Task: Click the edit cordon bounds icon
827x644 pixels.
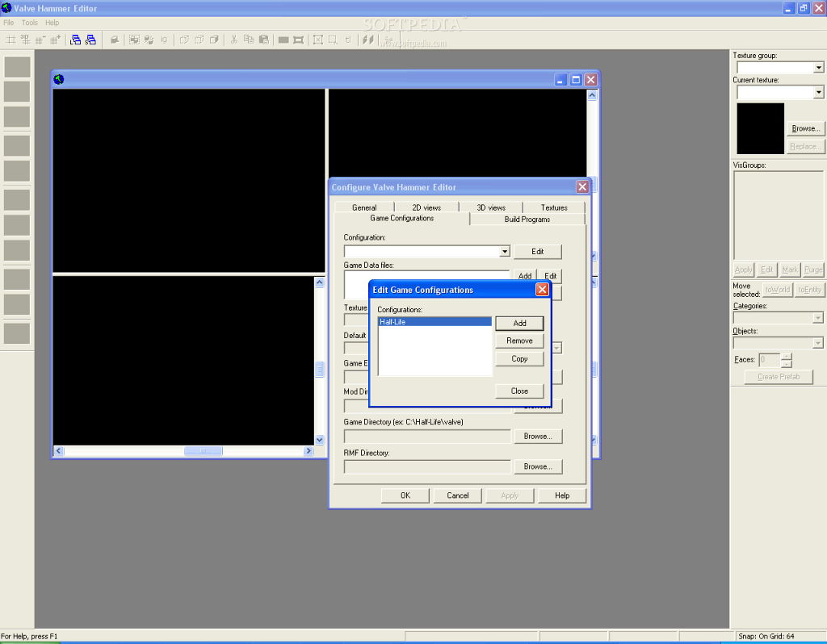Action: pyautogui.click(x=299, y=40)
